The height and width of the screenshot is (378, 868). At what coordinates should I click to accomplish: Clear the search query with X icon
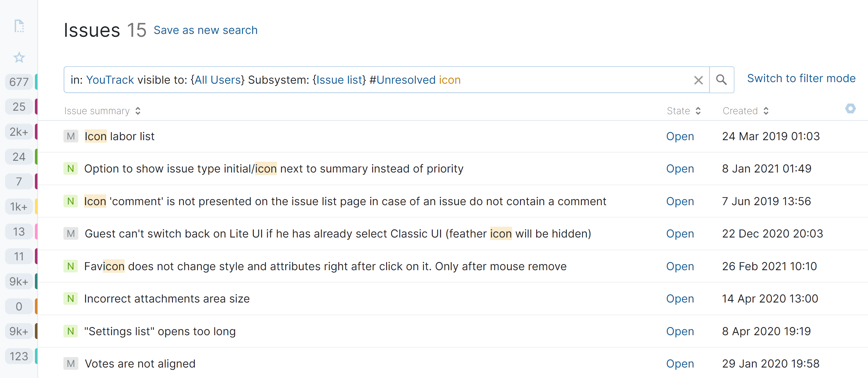pos(698,80)
